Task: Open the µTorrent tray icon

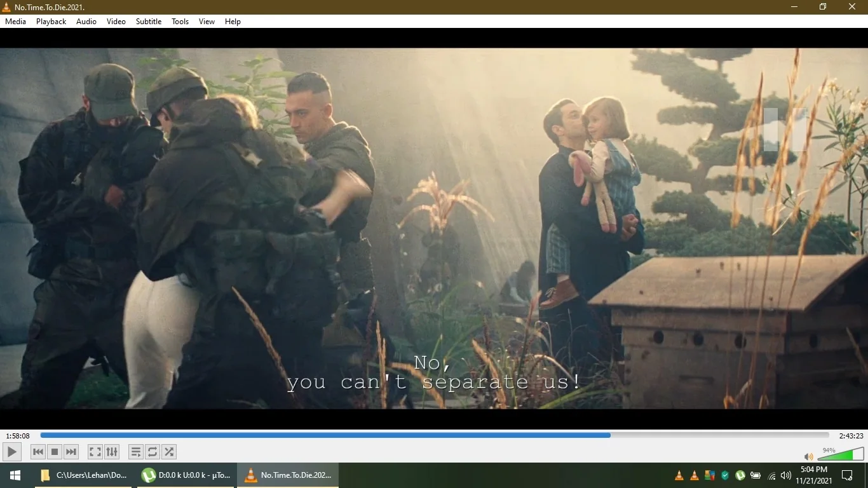Action: point(740,475)
